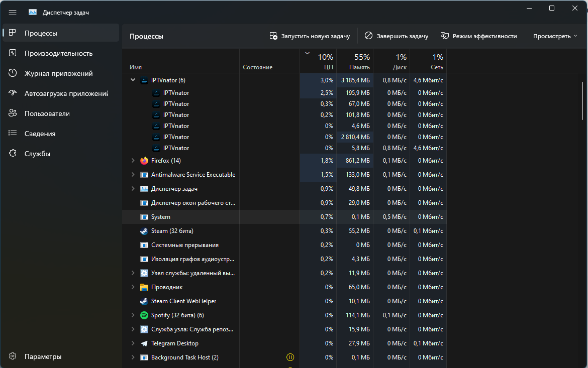Screen dimensions: 588x368
Task: Sort by Память column header
Action: 355,61
